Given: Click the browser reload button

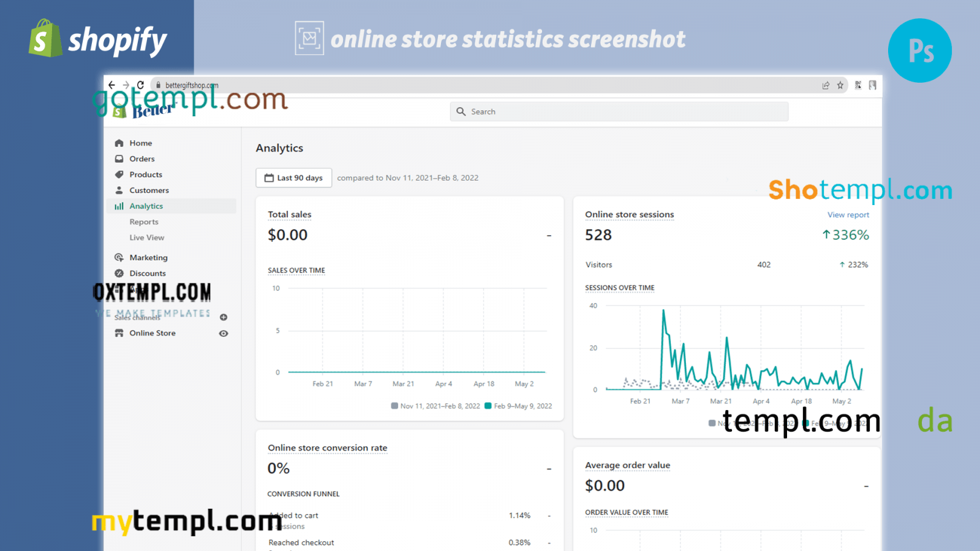Looking at the screenshot, I should click(140, 85).
